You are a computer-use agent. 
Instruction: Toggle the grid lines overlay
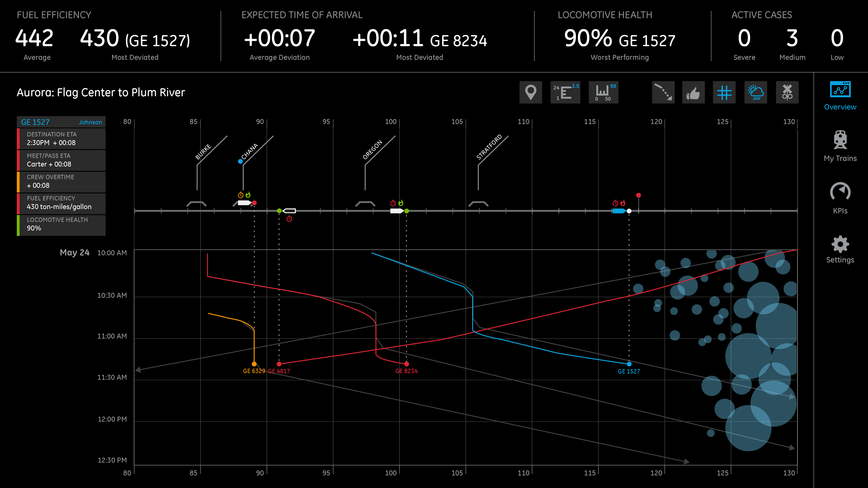click(x=724, y=92)
